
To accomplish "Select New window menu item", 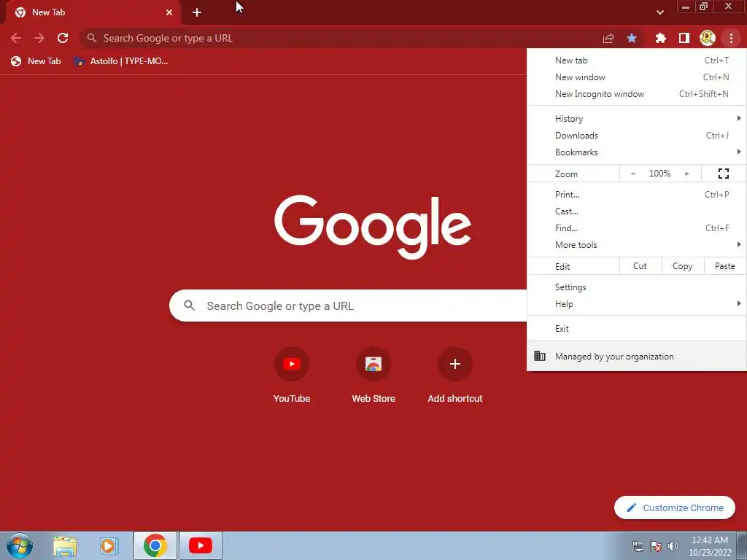I will (636, 77).
